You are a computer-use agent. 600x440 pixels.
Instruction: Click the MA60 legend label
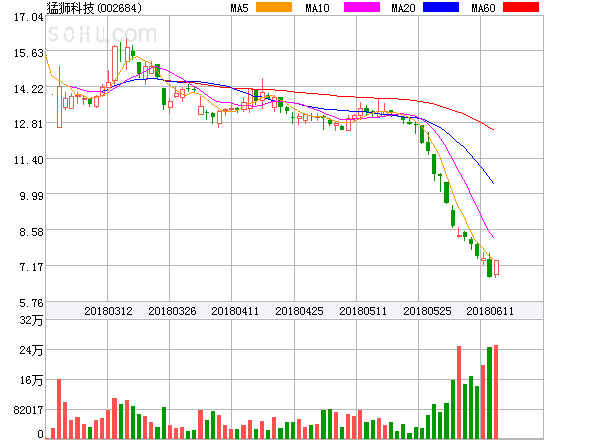click(x=483, y=8)
